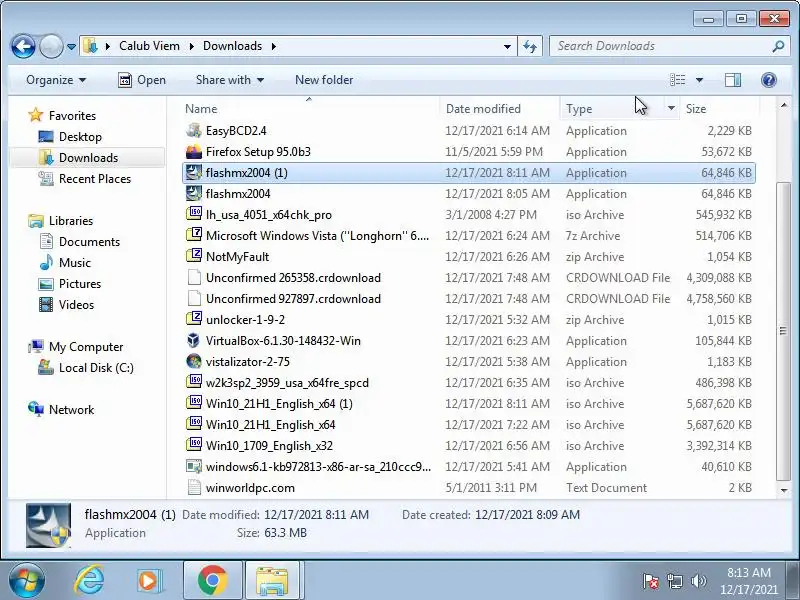Go back with the Back arrow button
This screenshot has height=600, width=800.
(23, 47)
